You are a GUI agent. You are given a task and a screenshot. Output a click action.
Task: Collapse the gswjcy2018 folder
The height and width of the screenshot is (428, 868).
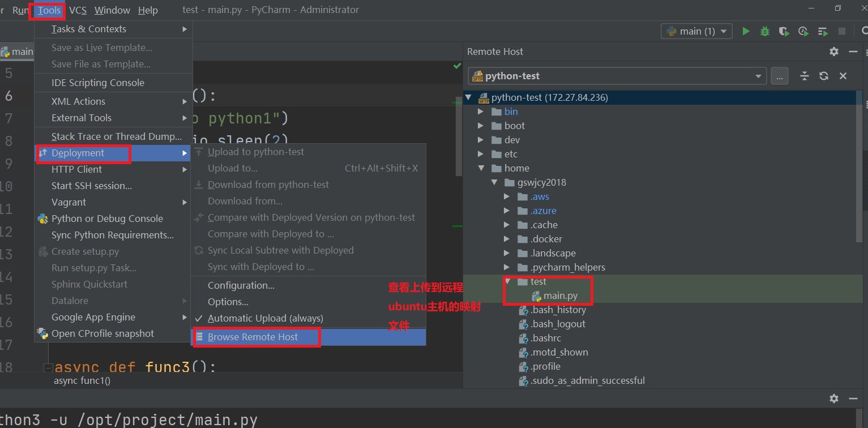(x=494, y=182)
